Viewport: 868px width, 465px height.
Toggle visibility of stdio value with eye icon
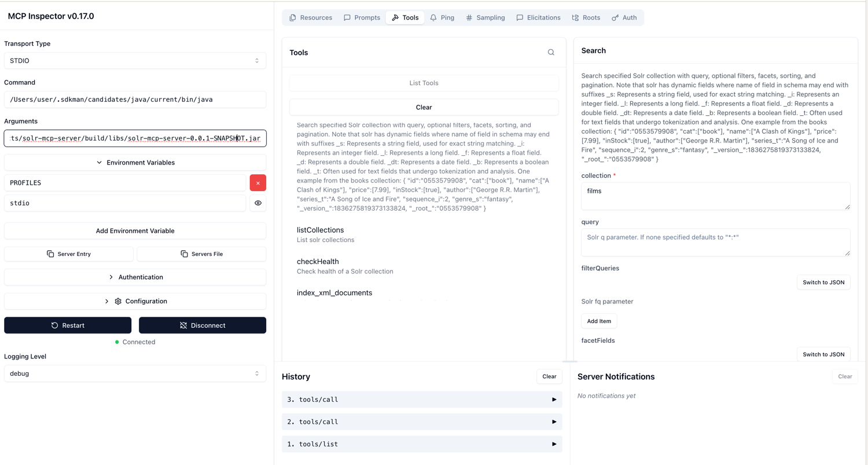tap(258, 203)
